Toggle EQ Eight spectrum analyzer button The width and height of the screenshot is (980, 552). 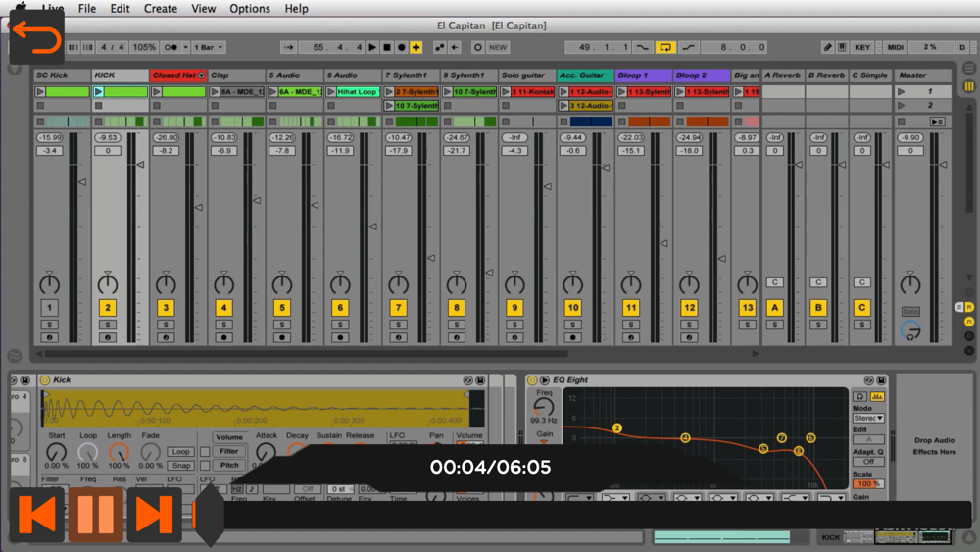877,396
